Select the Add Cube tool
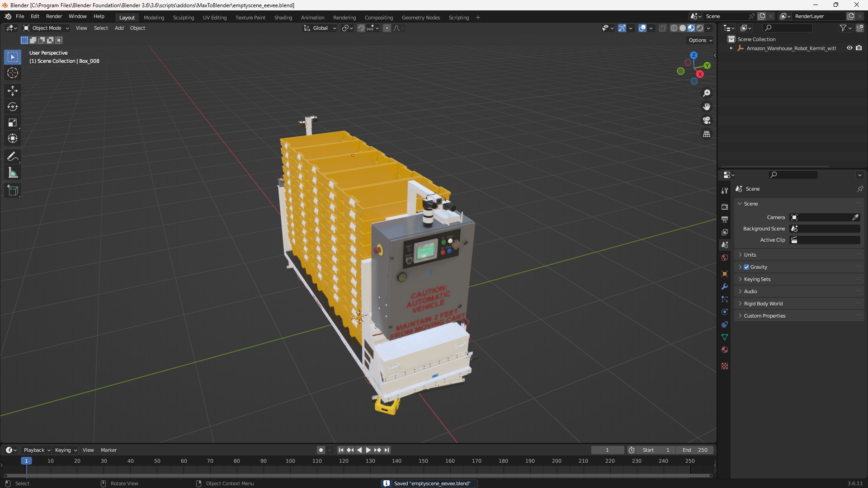The width and height of the screenshot is (868, 488). (13, 191)
